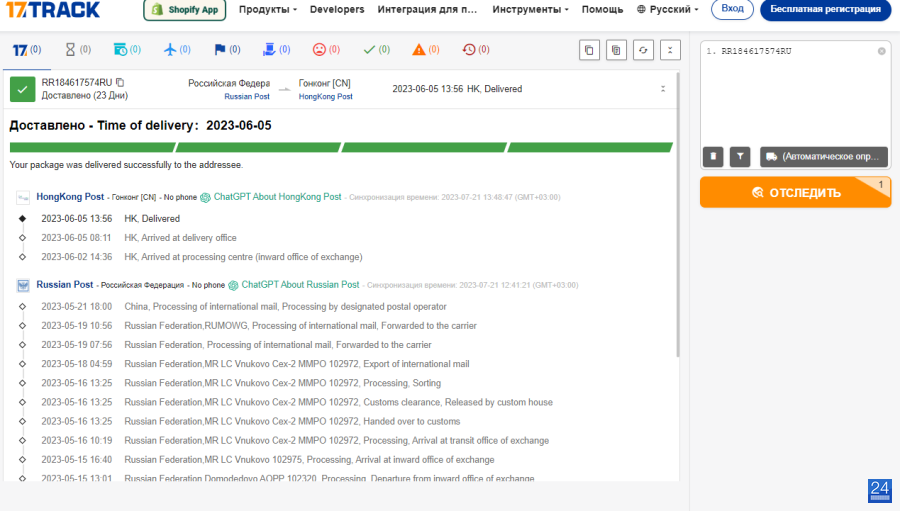The width and height of the screenshot is (900, 511).
Task: Click the blue 24 badge icon
Action: [879, 490]
